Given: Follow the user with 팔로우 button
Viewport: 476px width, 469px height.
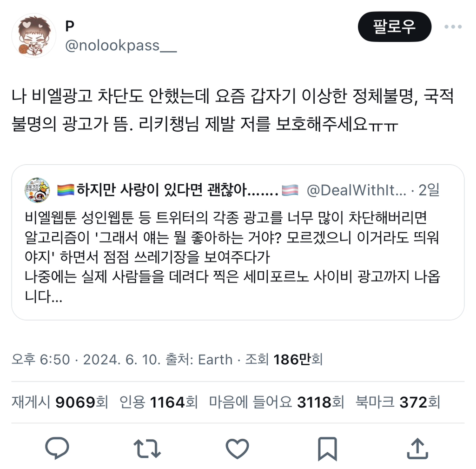Looking at the screenshot, I should point(395,27).
